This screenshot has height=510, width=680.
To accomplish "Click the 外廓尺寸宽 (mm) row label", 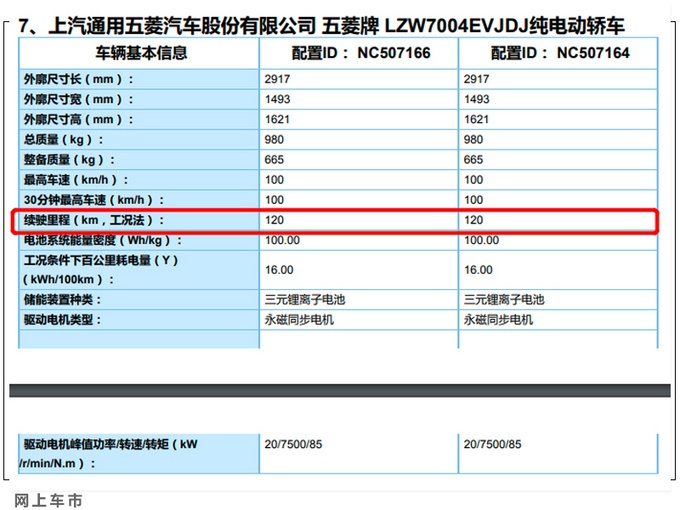I will (x=78, y=99).
